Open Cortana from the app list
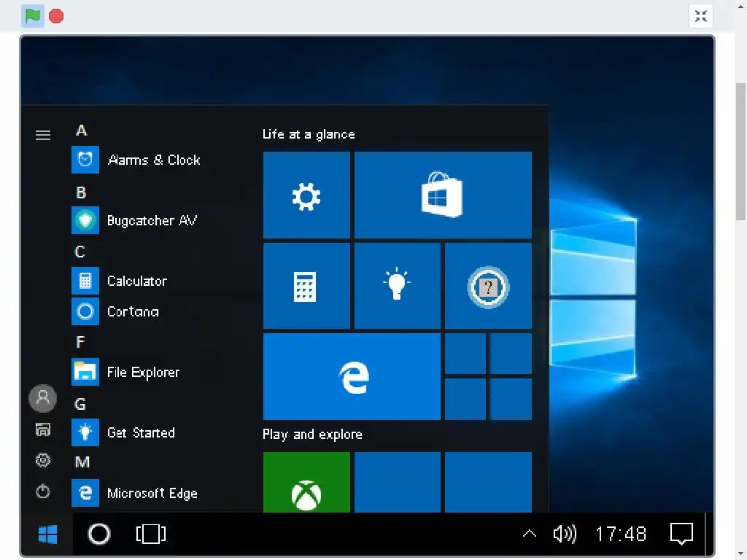This screenshot has height=560, width=747. coord(115,311)
